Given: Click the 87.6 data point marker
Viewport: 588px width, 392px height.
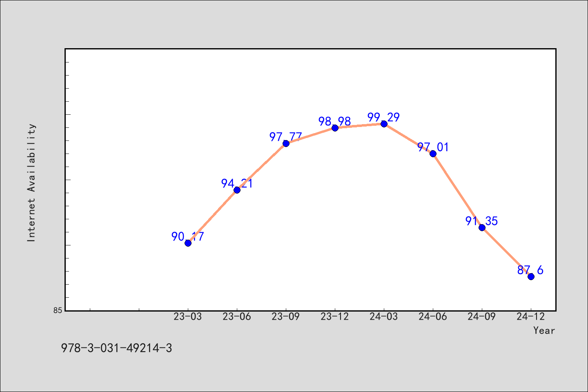Looking at the screenshot, I should click(531, 276).
